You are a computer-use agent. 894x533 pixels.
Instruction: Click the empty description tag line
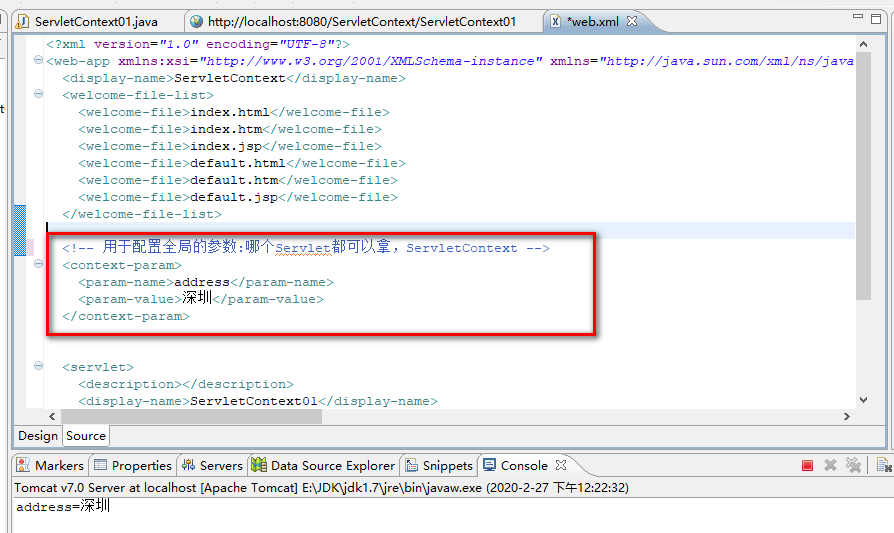coord(186,384)
